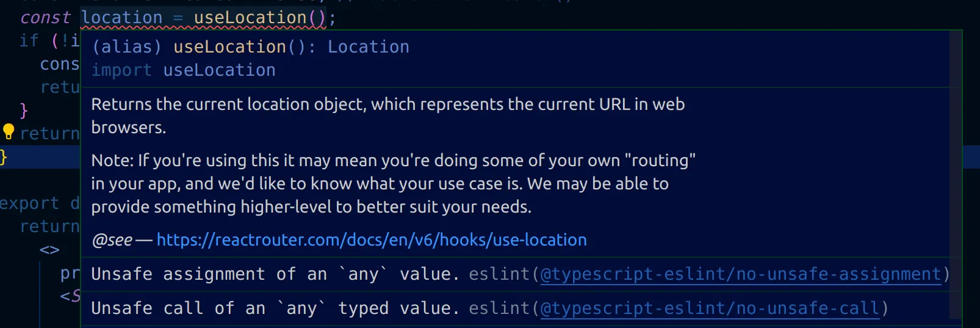
Task: Open the no-unsafe-assignment ESLint rule link
Action: click(740, 274)
